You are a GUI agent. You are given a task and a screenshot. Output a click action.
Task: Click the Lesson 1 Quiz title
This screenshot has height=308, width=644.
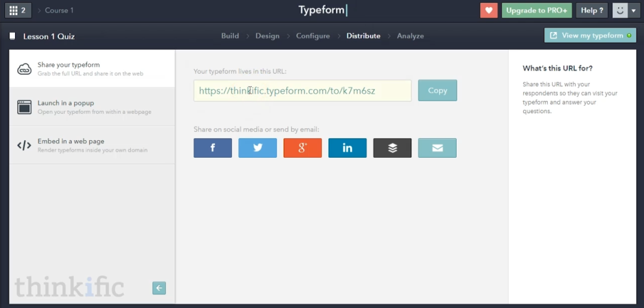(49, 36)
